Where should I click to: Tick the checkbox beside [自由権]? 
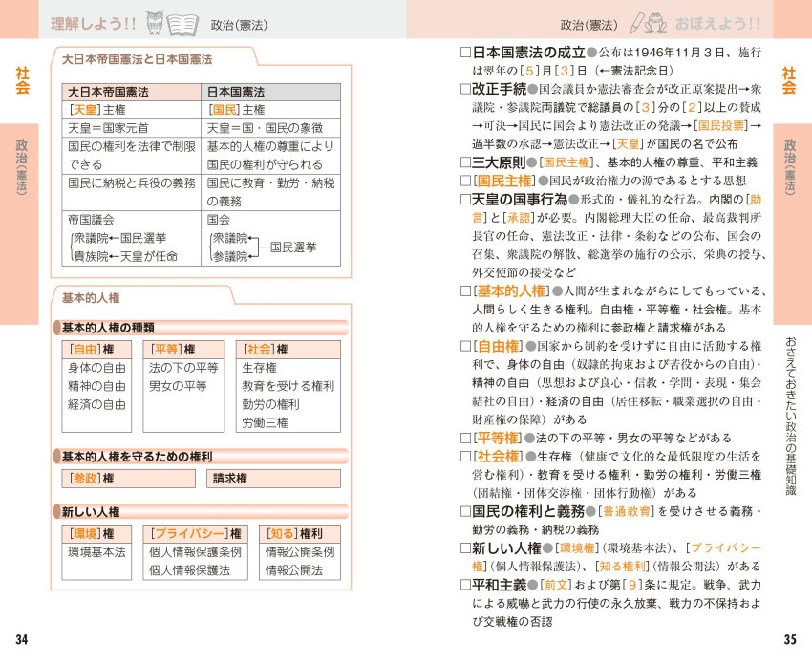(465, 346)
